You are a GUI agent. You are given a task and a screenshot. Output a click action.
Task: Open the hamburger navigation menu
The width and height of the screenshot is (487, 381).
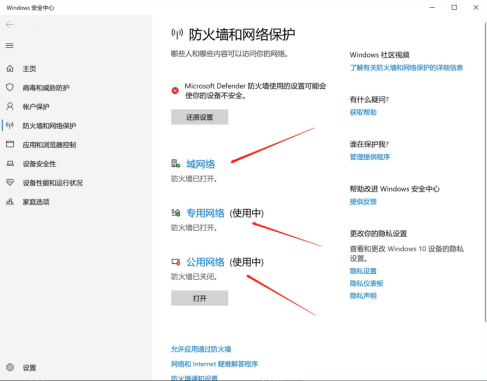[10, 45]
